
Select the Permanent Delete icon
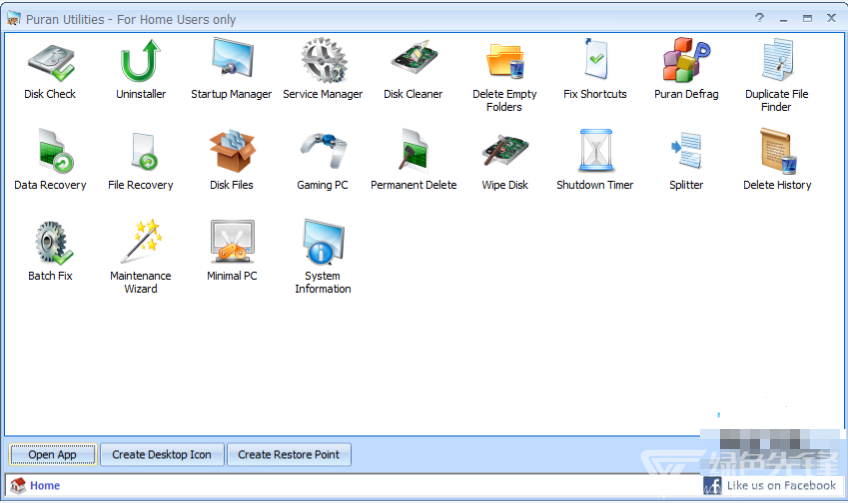point(414,149)
